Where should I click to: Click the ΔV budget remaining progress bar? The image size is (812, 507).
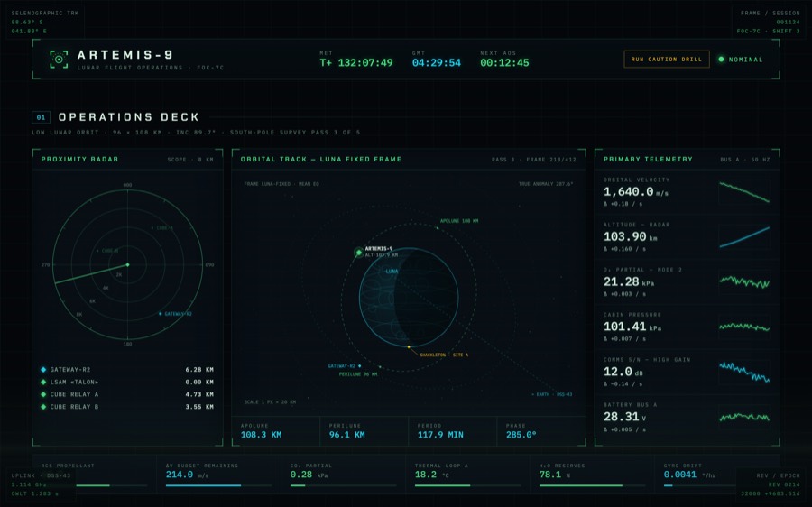click(x=218, y=485)
